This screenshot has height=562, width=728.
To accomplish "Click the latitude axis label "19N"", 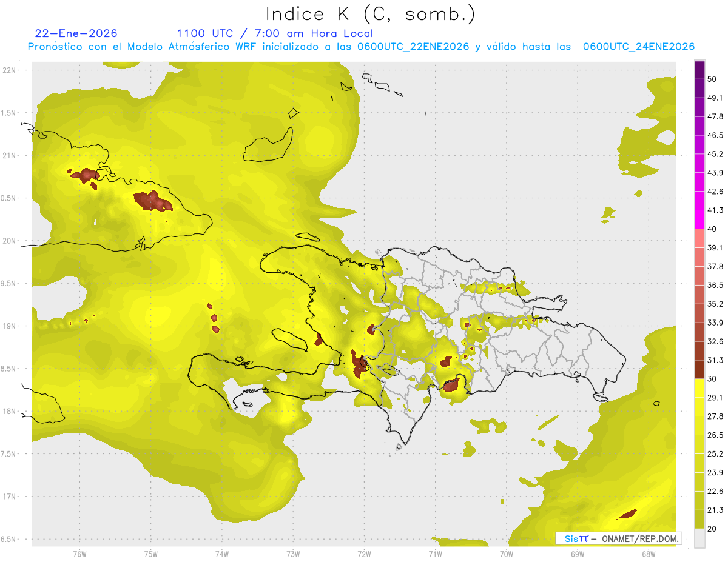I will tap(10, 326).
